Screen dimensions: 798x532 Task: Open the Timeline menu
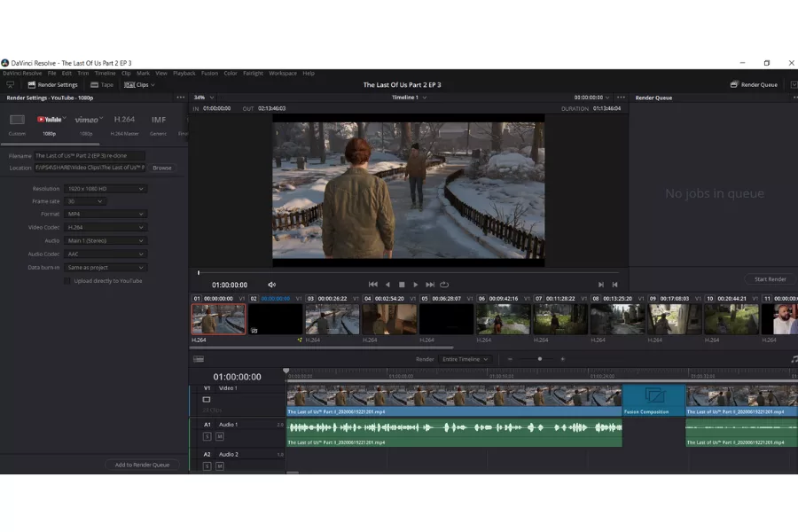click(x=105, y=74)
